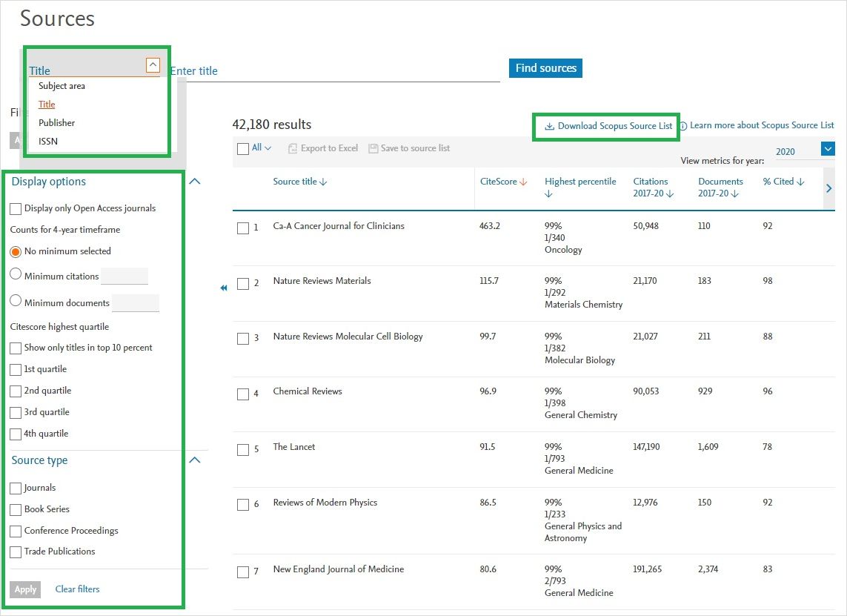Collapse the Source type section
The width and height of the screenshot is (847, 616).
pos(195,460)
